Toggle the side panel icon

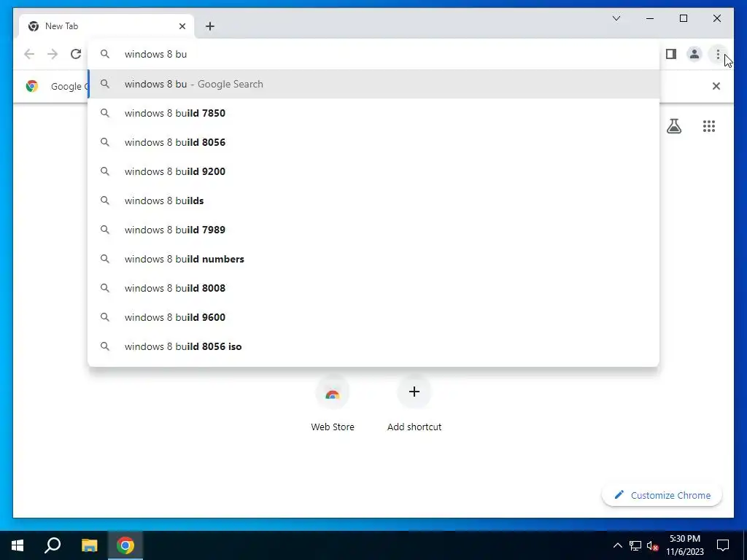click(671, 54)
